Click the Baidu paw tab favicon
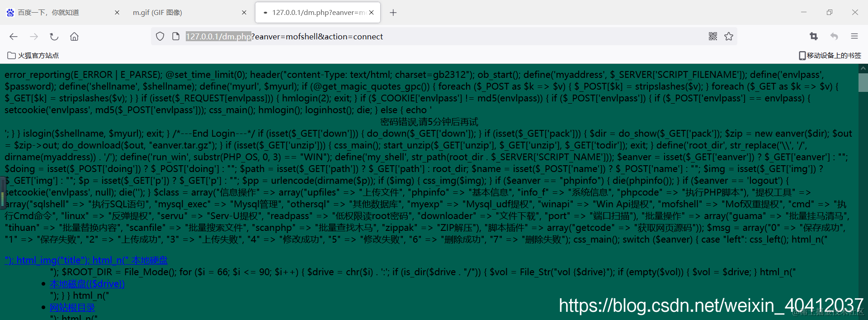Viewport: 868px width, 320px height. (x=10, y=13)
